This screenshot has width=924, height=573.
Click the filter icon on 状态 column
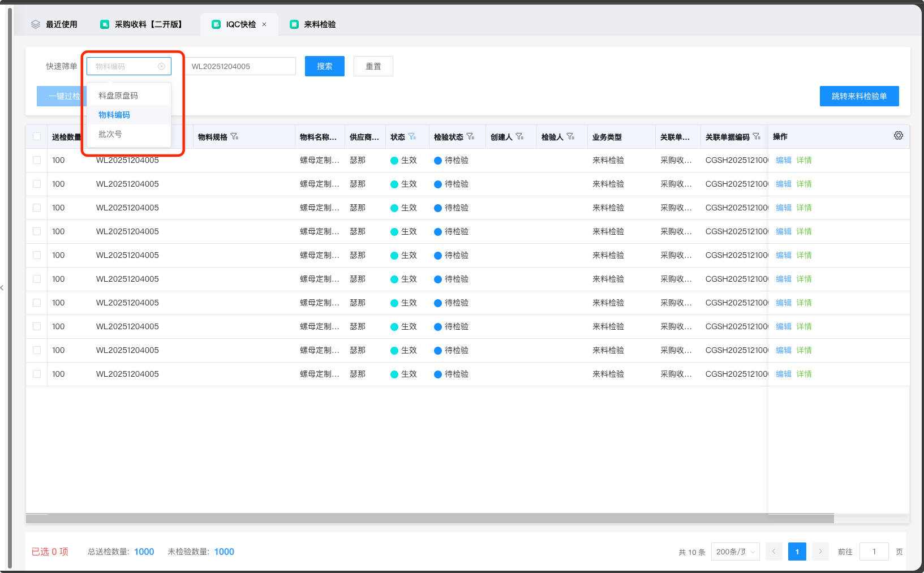(412, 137)
